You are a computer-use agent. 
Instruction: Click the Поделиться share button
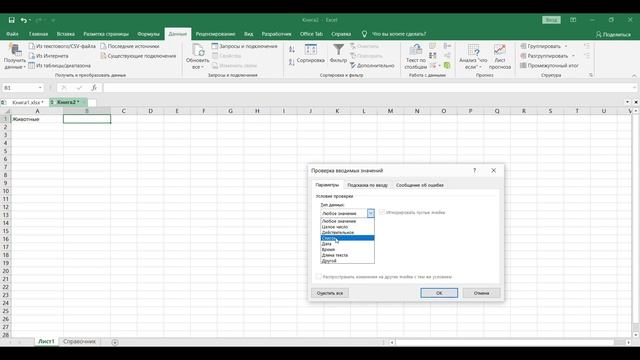613,34
